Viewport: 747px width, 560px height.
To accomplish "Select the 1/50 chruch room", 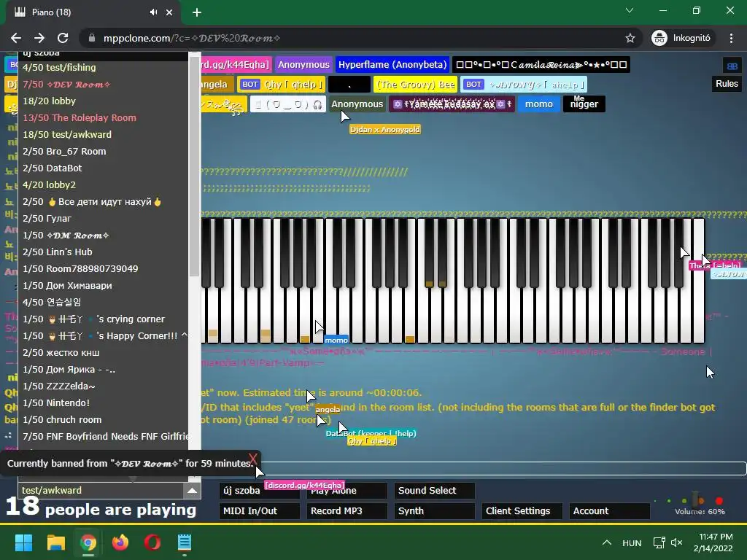I will (104, 419).
